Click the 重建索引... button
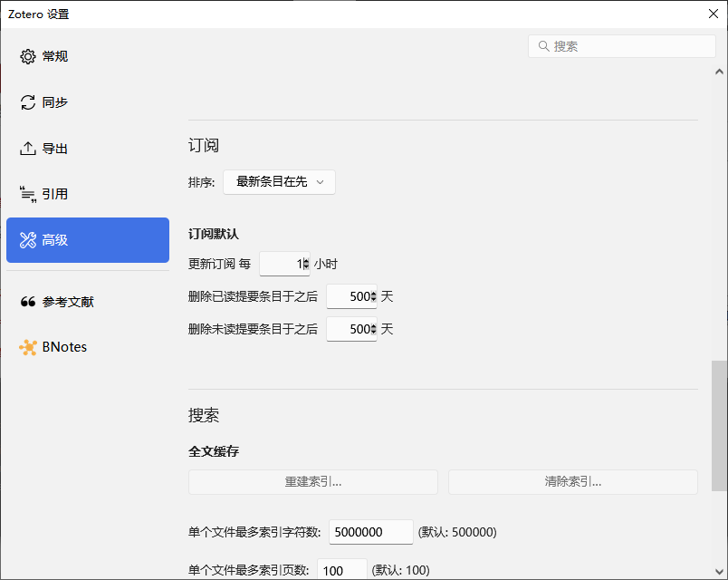Screen dimensions: 728x580 (x=313, y=482)
